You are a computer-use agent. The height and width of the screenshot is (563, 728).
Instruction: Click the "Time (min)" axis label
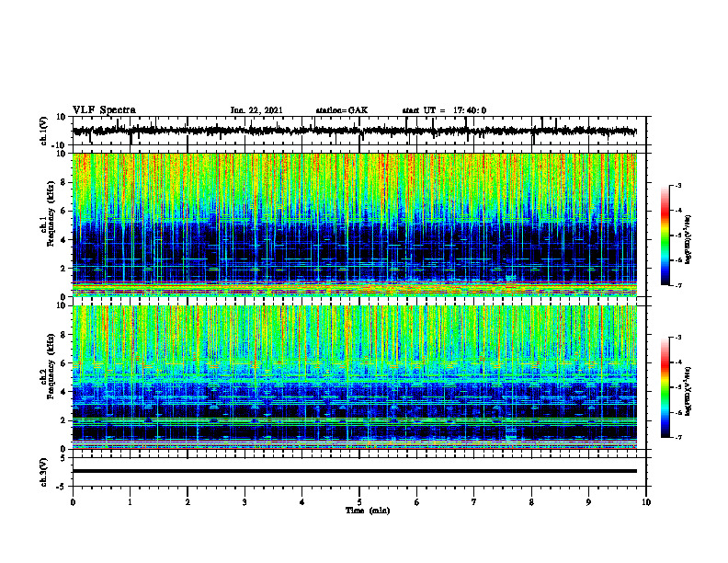point(368,511)
